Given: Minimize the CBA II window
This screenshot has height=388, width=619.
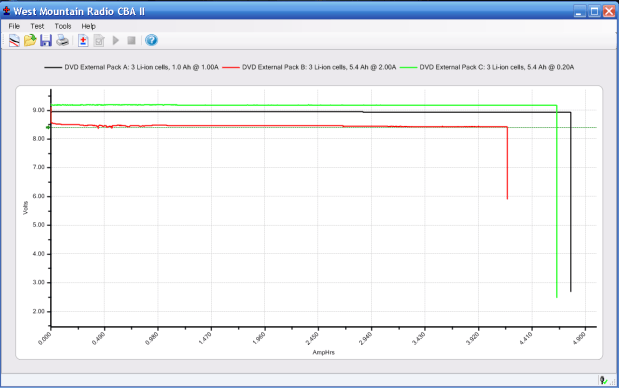Looking at the screenshot, I should point(579,11).
